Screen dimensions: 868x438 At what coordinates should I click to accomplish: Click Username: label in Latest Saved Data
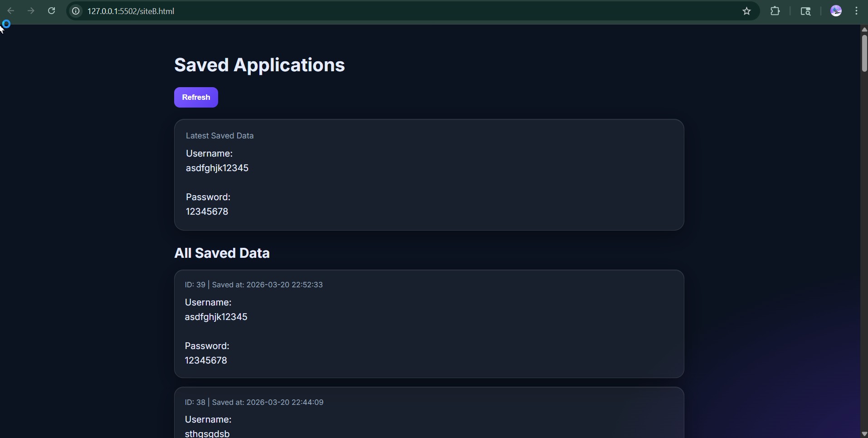[209, 153]
